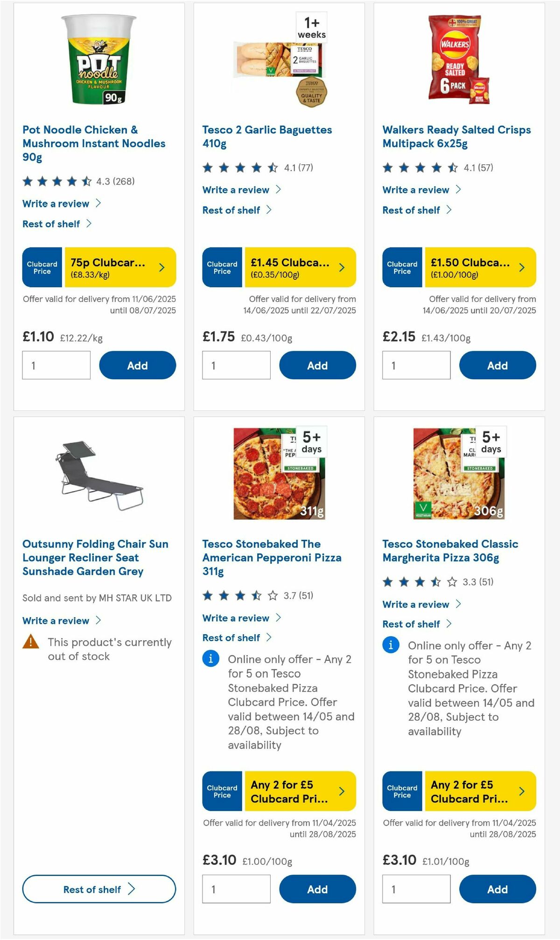Click the Clubcard Price badge on Garlic Baguettes
This screenshot has width=560, height=940.
(222, 267)
